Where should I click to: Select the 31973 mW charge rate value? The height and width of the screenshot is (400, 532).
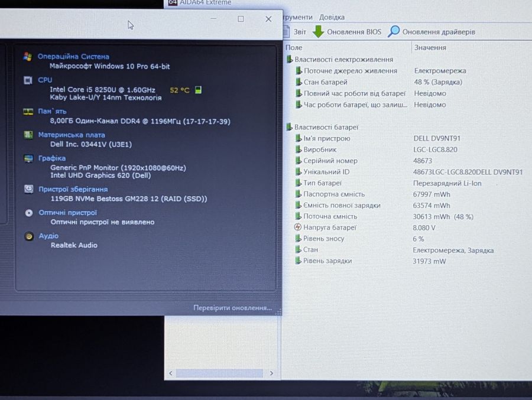click(x=429, y=261)
